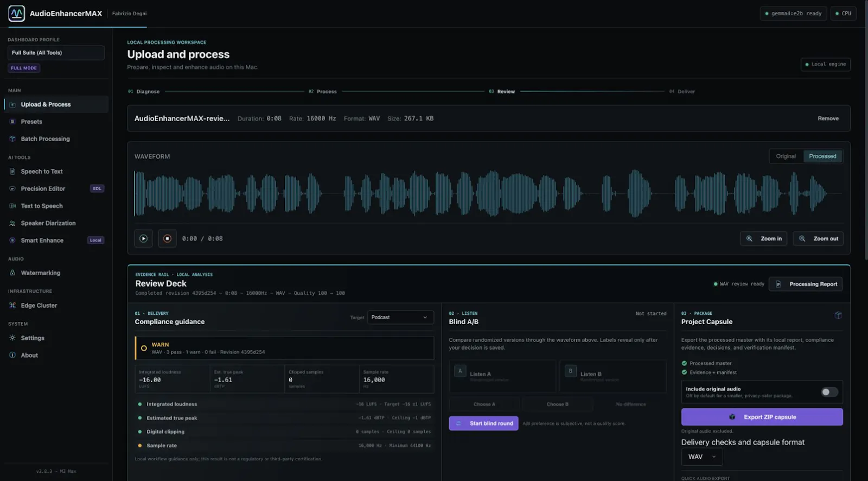868x481 pixels.
Task: Open the Processing Report
Action: (x=806, y=284)
